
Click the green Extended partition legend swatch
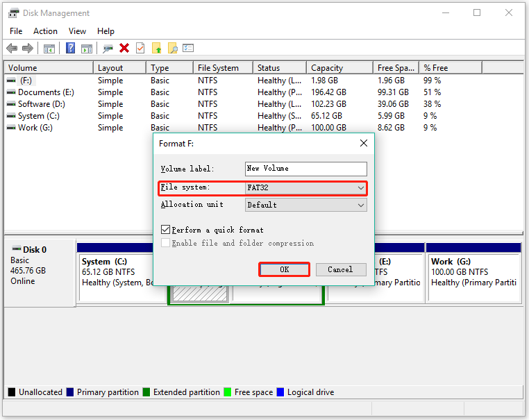coord(146,392)
